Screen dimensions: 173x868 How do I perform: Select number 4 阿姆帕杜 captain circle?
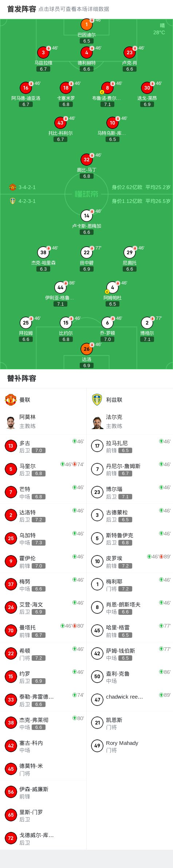(x=113, y=287)
